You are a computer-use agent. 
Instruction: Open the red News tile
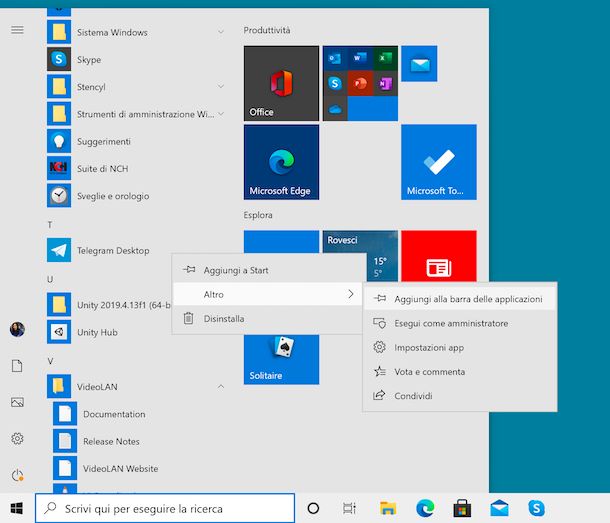point(439,256)
